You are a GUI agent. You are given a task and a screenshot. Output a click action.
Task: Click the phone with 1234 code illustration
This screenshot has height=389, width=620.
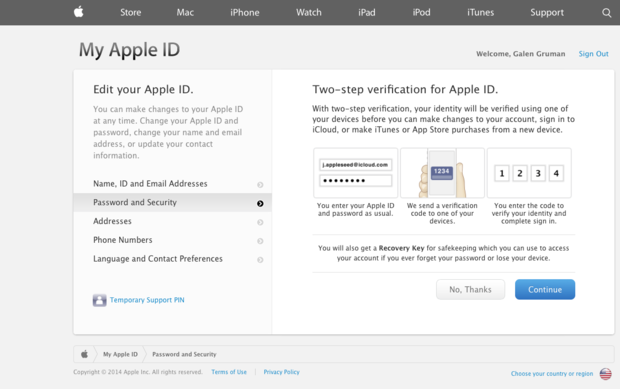click(x=442, y=173)
